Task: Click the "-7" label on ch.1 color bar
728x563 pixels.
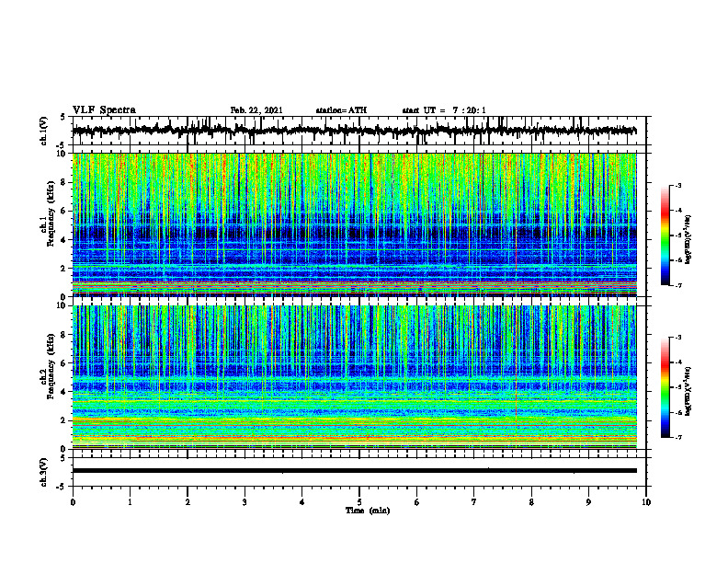Action: tap(677, 285)
